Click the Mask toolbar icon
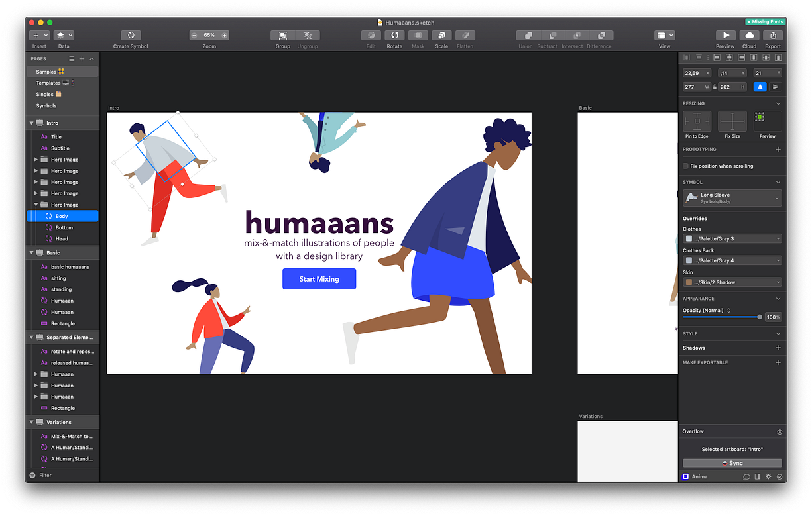 [418, 35]
